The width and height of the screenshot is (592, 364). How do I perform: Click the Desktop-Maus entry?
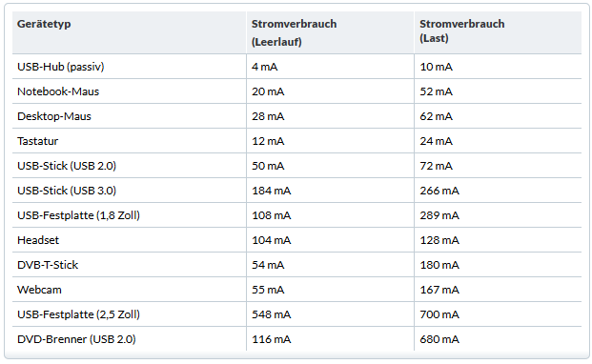click(x=54, y=116)
